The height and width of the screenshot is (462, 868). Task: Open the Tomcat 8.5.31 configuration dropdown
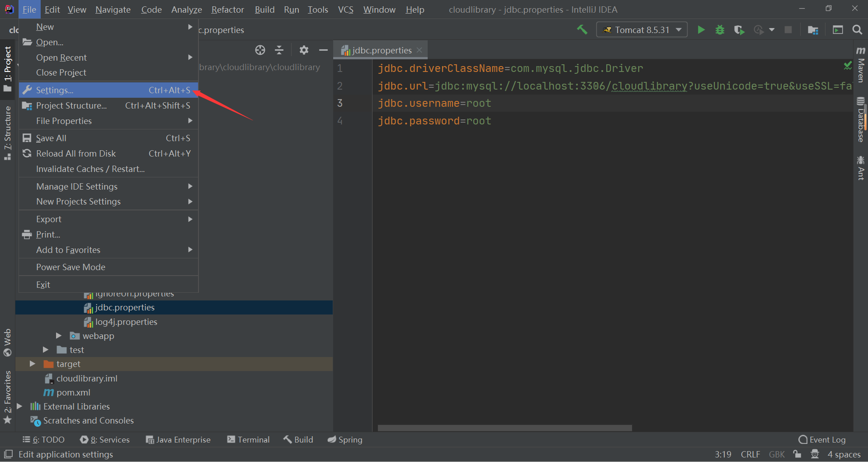678,29
